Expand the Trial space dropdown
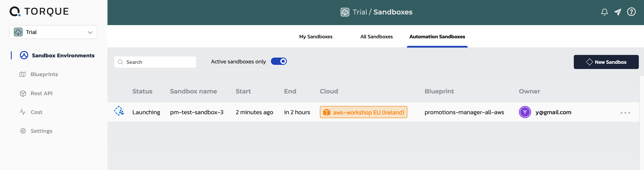 (53, 32)
